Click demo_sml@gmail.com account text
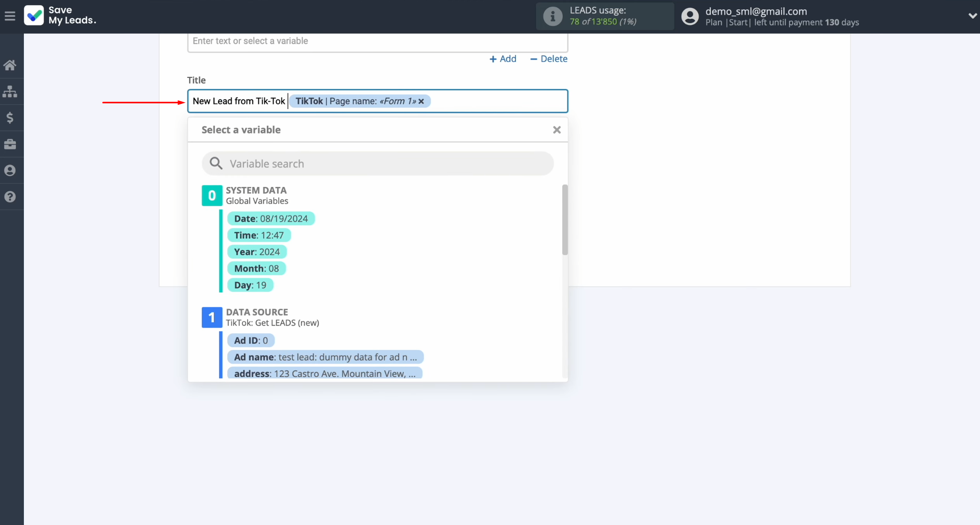 (756, 11)
